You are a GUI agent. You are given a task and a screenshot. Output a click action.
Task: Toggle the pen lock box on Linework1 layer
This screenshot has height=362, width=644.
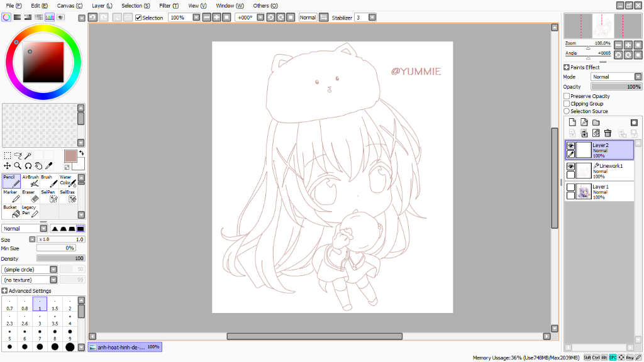570,175
